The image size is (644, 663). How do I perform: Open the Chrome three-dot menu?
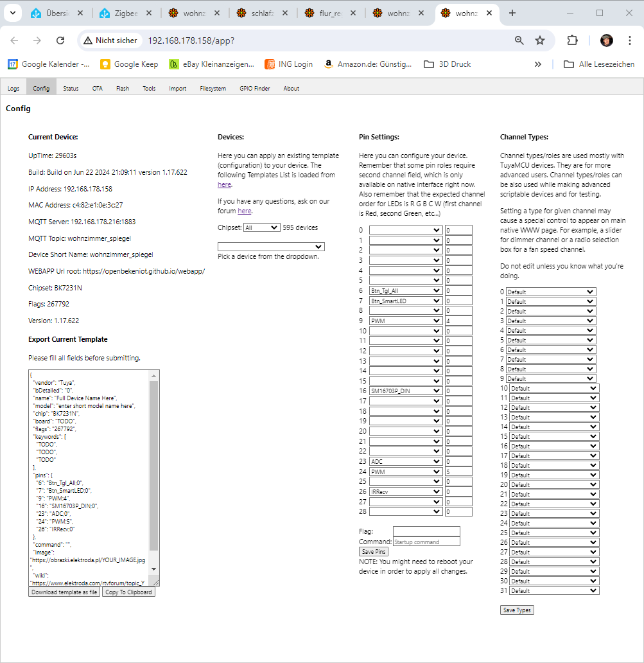630,40
